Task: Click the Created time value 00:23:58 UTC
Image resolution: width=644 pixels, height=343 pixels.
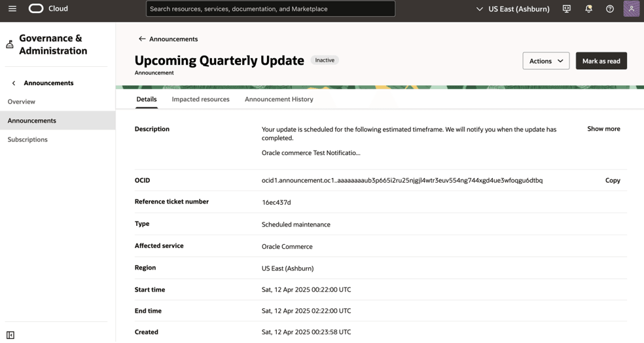Action: pos(306,332)
